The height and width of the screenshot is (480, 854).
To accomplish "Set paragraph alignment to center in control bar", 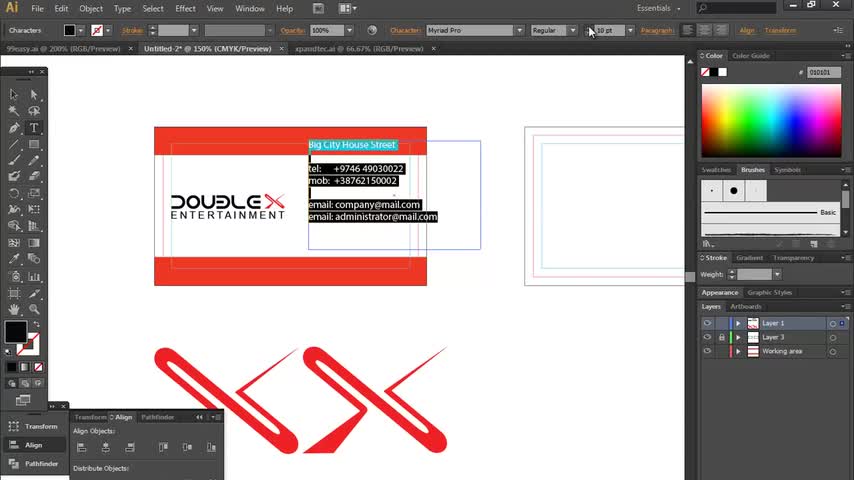I will click(x=705, y=31).
